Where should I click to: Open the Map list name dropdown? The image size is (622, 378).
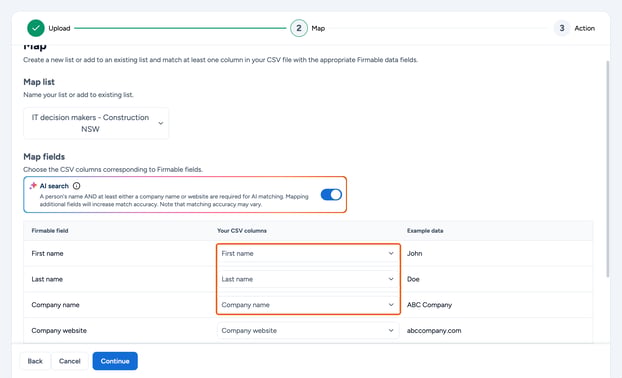pos(96,123)
